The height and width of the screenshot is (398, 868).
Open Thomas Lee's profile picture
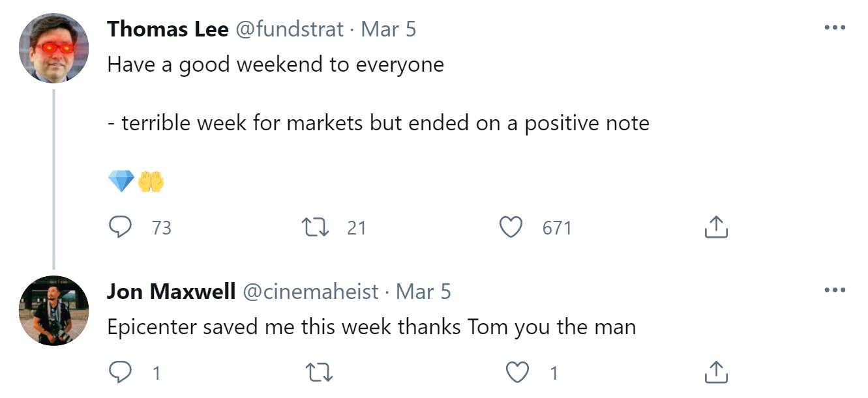click(x=53, y=48)
